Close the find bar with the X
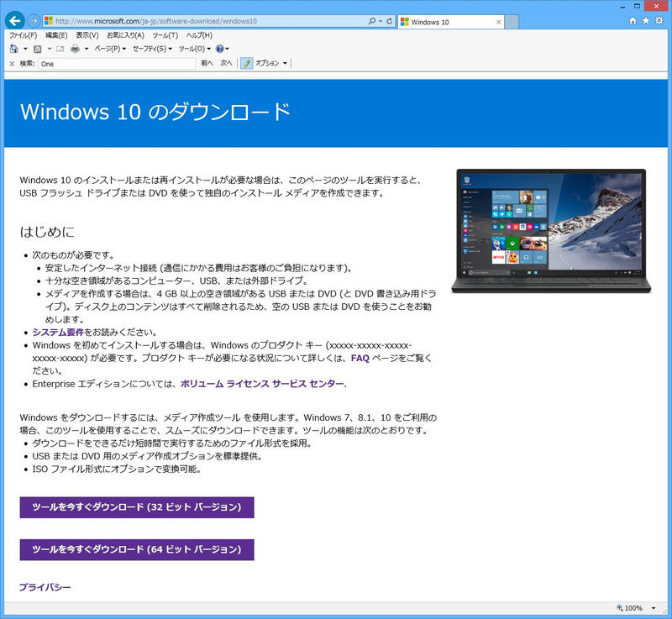Screen dimensions: 672x619 tap(12, 64)
